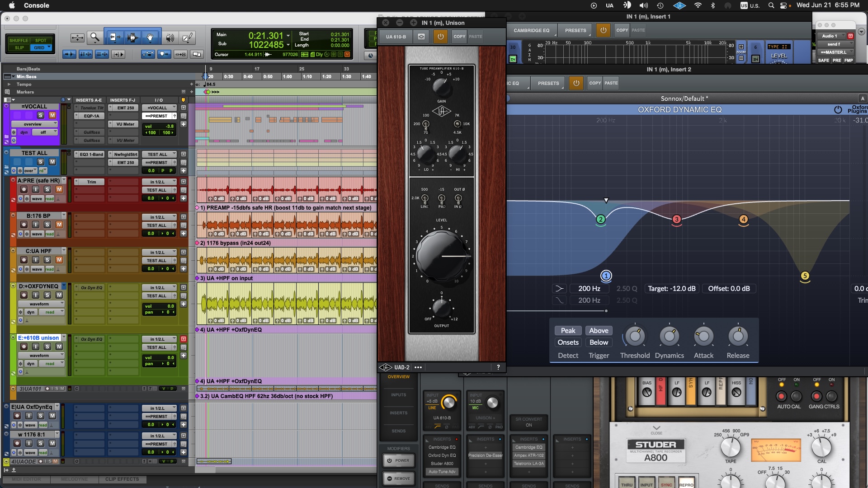The height and width of the screenshot is (488, 868).
Task: Click the Console POWER modifier button
Action: 398,460
